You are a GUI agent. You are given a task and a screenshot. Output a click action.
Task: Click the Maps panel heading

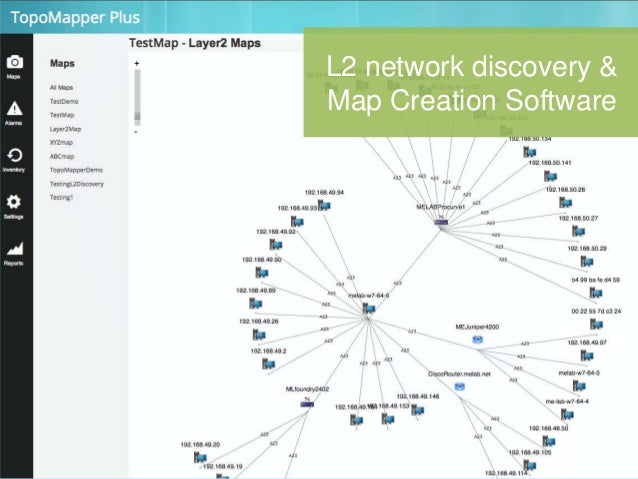coord(62,63)
